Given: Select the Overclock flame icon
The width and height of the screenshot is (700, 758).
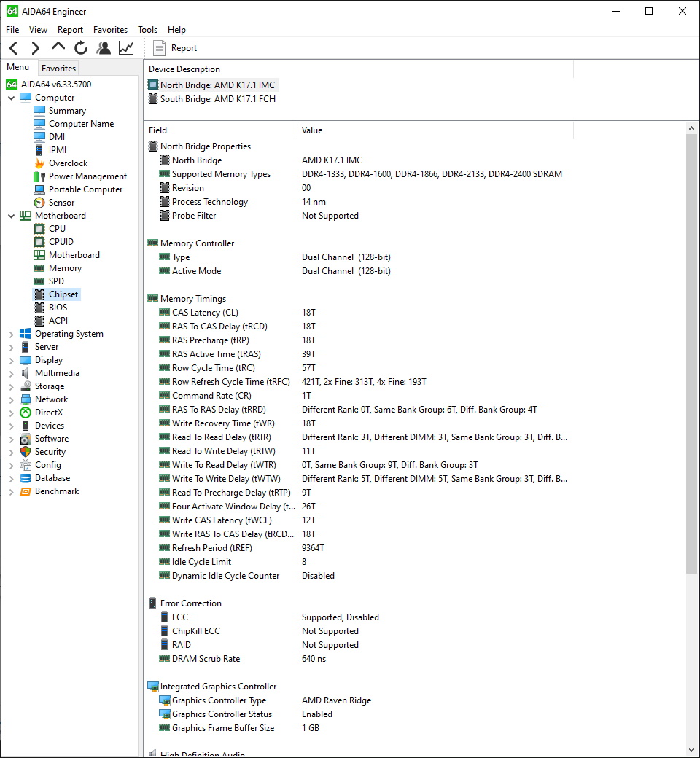Looking at the screenshot, I should [x=39, y=163].
